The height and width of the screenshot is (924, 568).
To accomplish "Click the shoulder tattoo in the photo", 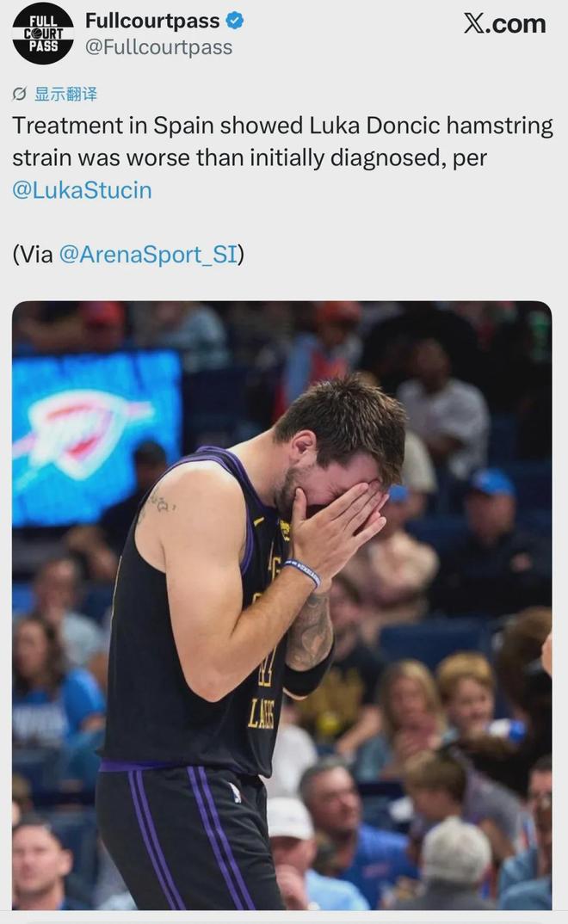I will pyautogui.click(x=157, y=504).
